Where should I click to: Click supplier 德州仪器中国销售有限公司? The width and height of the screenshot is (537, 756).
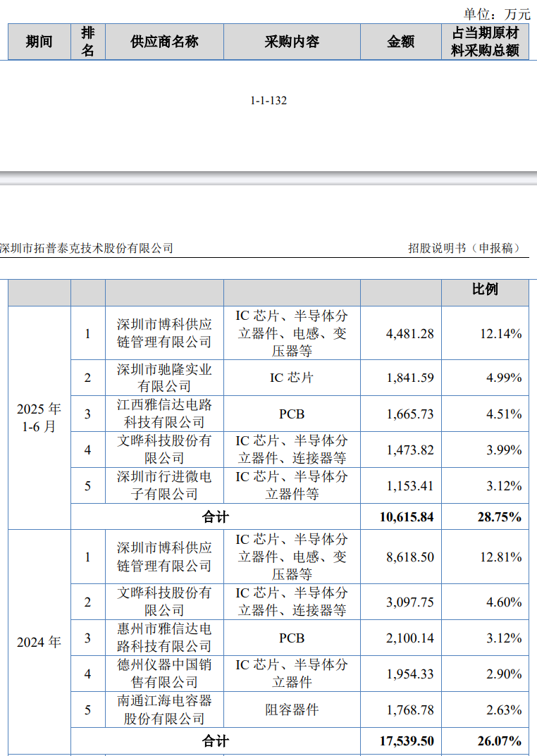(164, 674)
